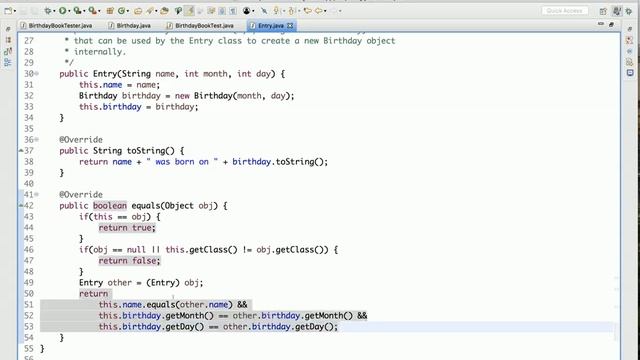Go to the Next Annotation icon
Image resolution: width=640 pixels, height=360 pixels.
276,11
